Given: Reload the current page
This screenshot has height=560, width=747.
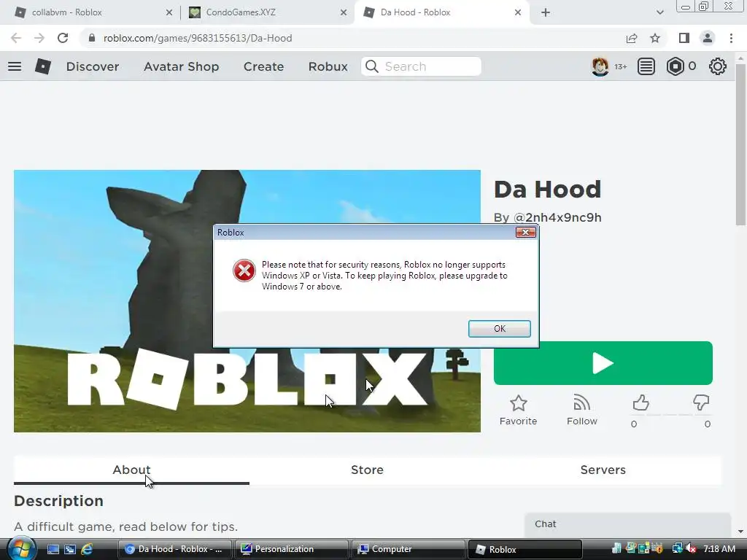Looking at the screenshot, I should click(x=63, y=38).
